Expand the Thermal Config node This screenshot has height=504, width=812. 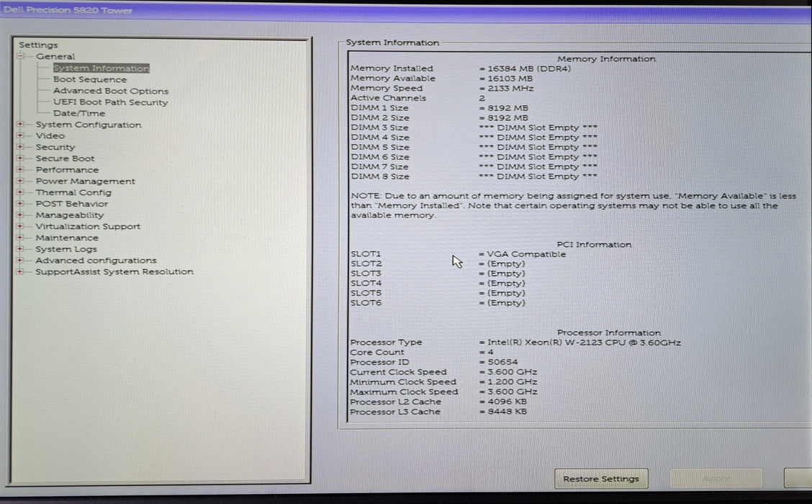click(20, 192)
